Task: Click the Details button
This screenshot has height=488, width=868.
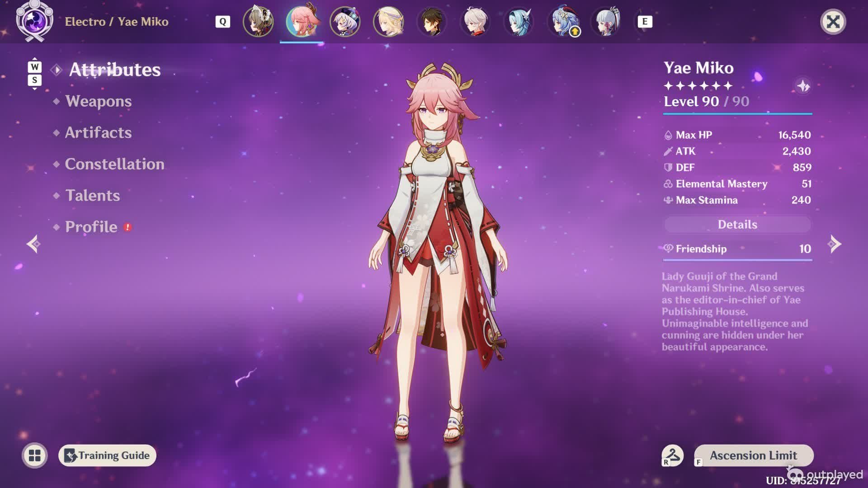Action: (737, 225)
